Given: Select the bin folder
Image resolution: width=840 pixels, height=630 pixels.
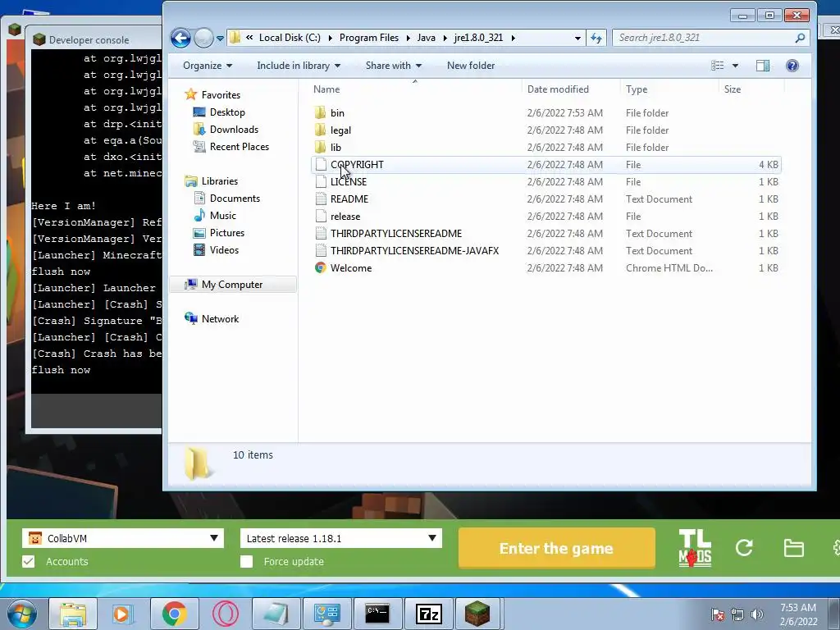Looking at the screenshot, I should click(x=546, y=113).
